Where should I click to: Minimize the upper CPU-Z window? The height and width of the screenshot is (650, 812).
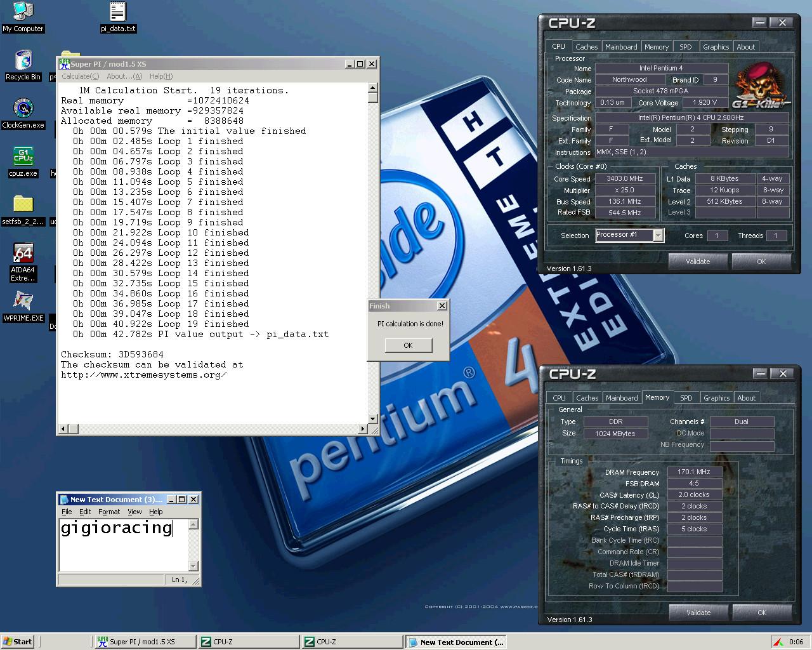click(759, 23)
